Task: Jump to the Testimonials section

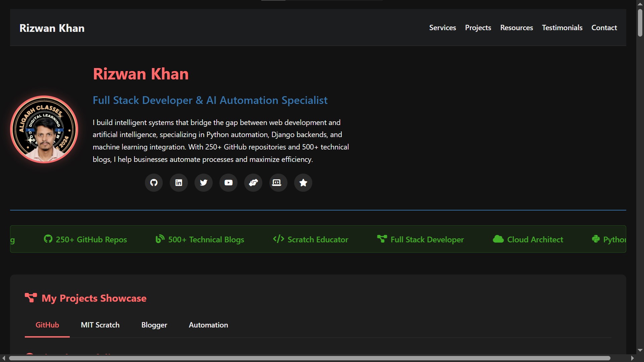Action: pos(562,28)
